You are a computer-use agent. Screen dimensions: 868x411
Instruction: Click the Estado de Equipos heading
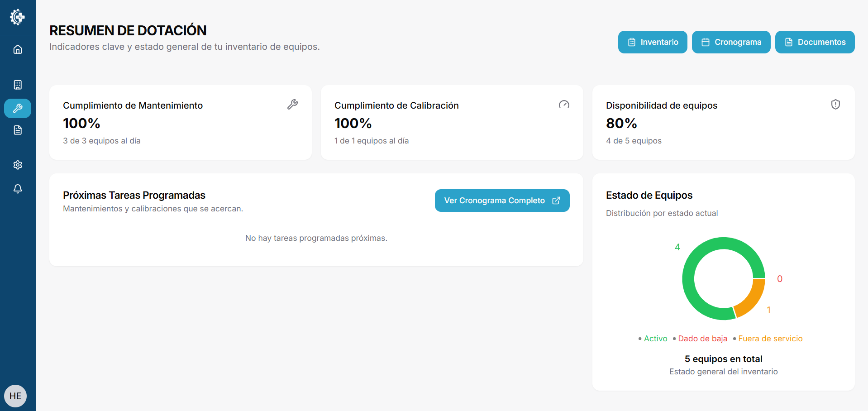[x=649, y=195]
